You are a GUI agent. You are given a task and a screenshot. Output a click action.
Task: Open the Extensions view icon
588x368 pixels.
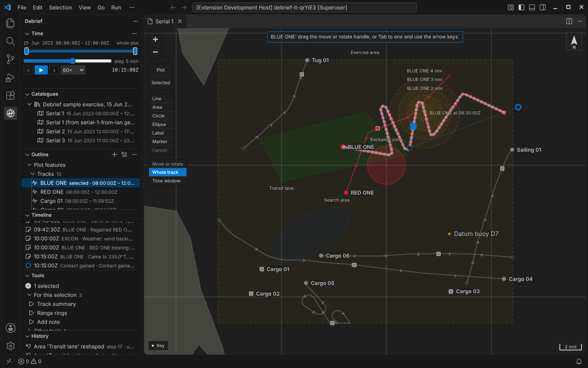pyautogui.click(x=11, y=95)
